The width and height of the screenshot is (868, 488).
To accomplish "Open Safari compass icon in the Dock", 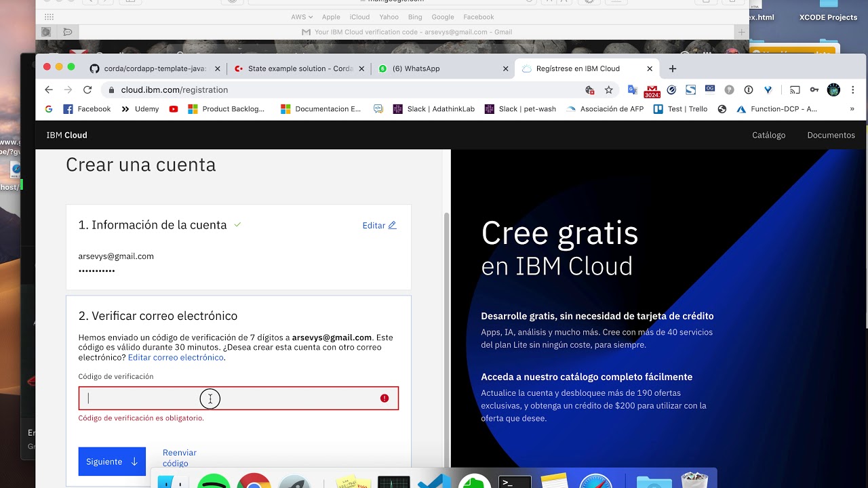I will pos(596,481).
